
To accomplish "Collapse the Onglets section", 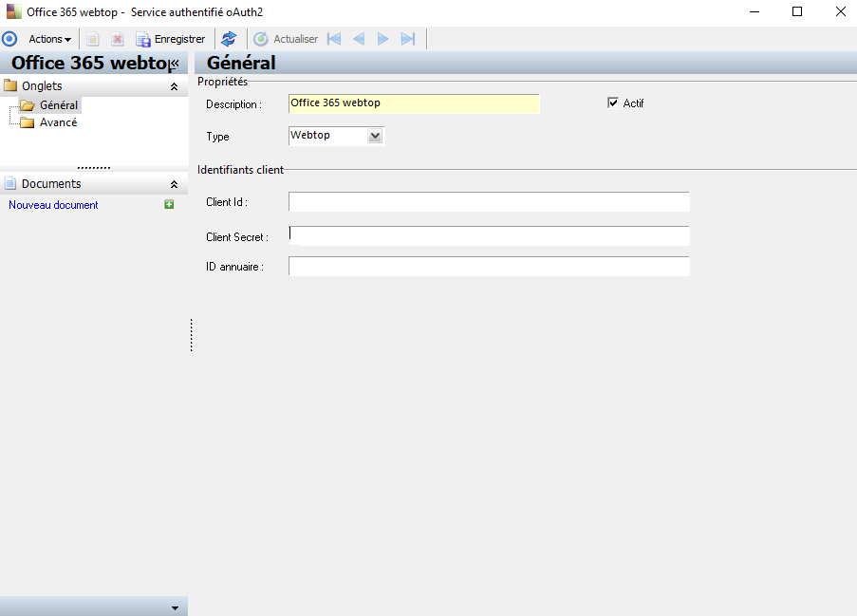I will [174, 86].
